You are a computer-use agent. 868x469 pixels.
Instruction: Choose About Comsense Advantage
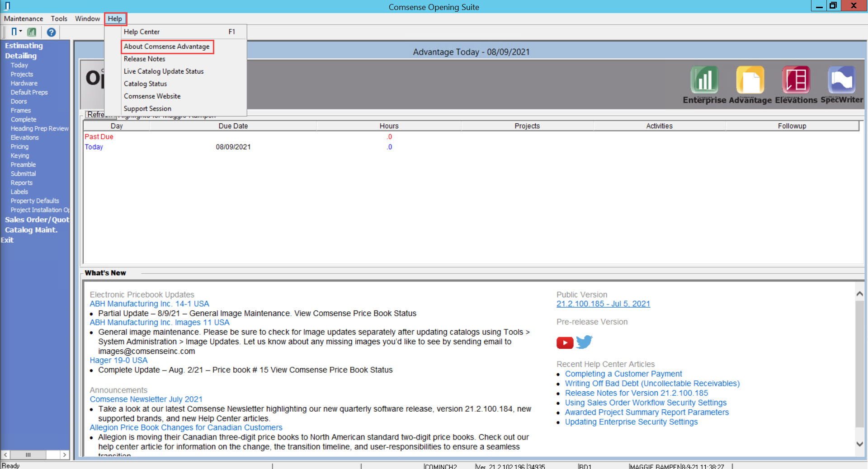pyautogui.click(x=167, y=47)
